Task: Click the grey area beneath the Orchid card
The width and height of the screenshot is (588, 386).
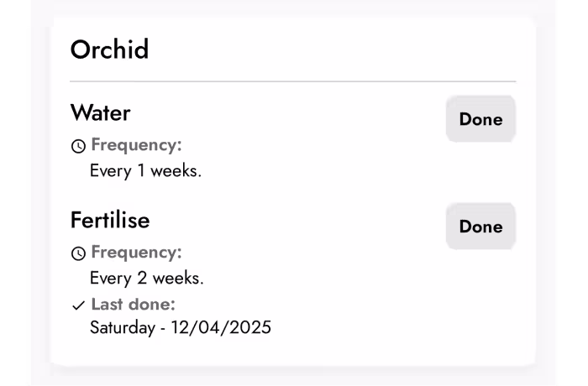Action: 292,377
